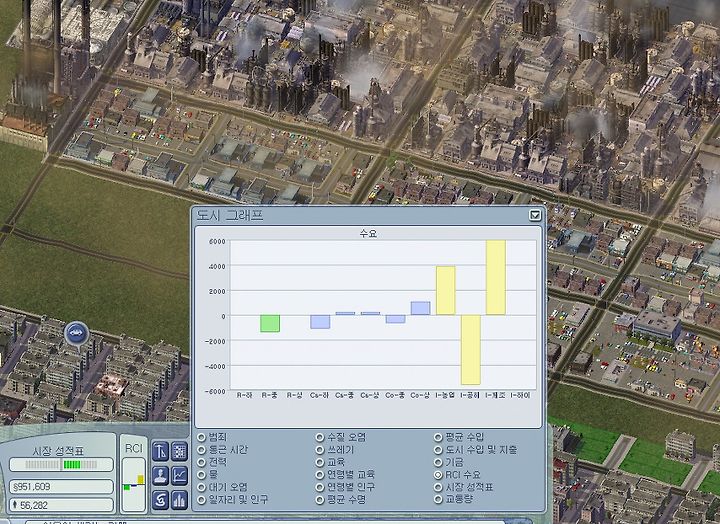The image size is (720, 524).
Task: Select 연령별 인구 graph option
Action: (x=320, y=487)
